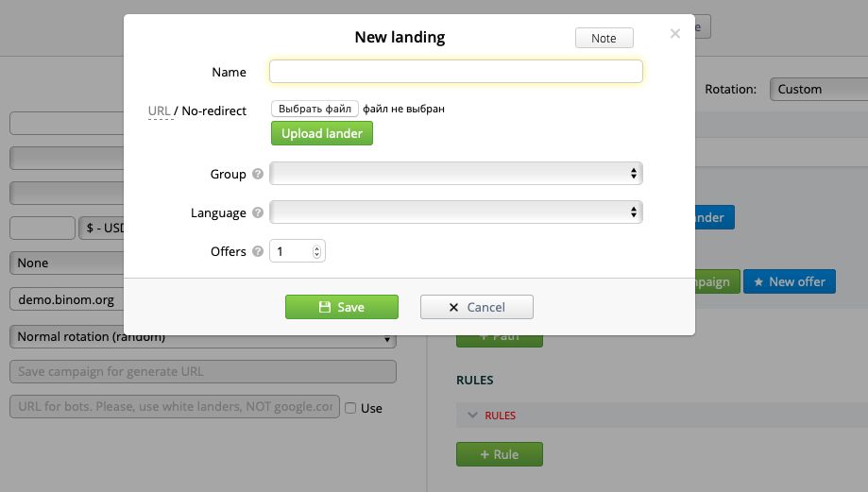Open the Language dropdown
The width and height of the screenshot is (868, 492).
(455, 212)
